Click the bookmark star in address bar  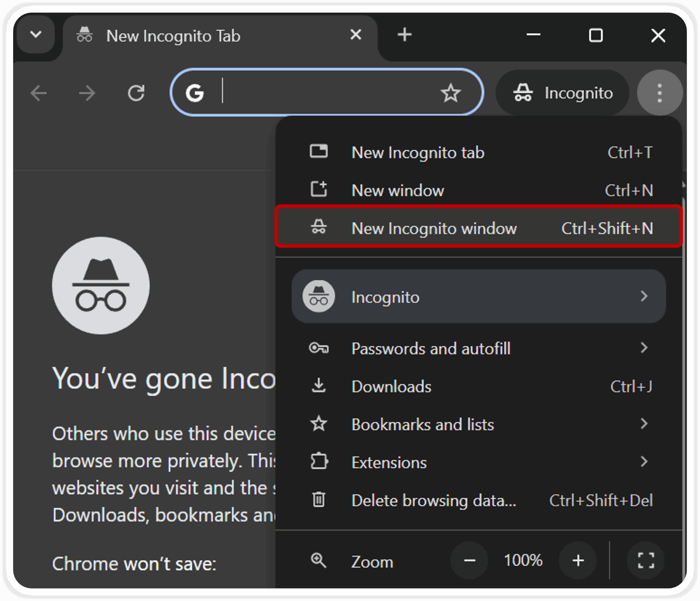(451, 93)
